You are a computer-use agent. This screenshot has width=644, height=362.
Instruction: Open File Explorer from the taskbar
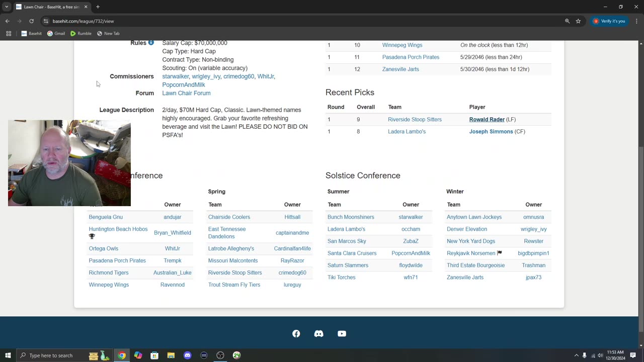[x=171, y=355]
